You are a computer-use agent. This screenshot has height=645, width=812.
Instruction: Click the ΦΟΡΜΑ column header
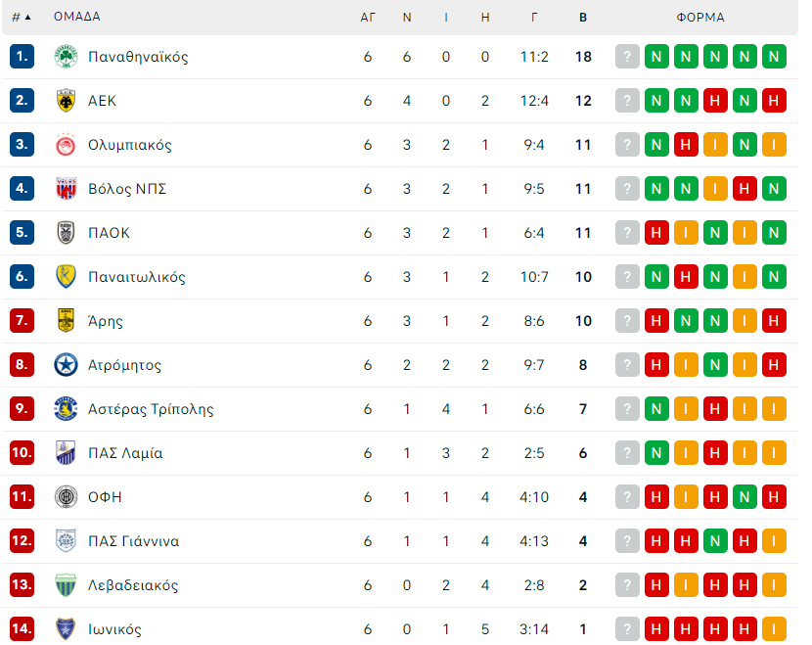[700, 17]
